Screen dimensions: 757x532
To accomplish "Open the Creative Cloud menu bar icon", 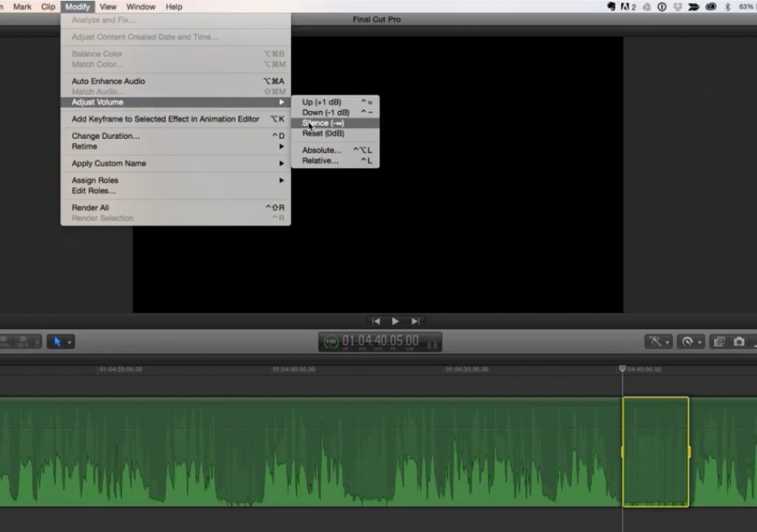I will pos(710,7).
